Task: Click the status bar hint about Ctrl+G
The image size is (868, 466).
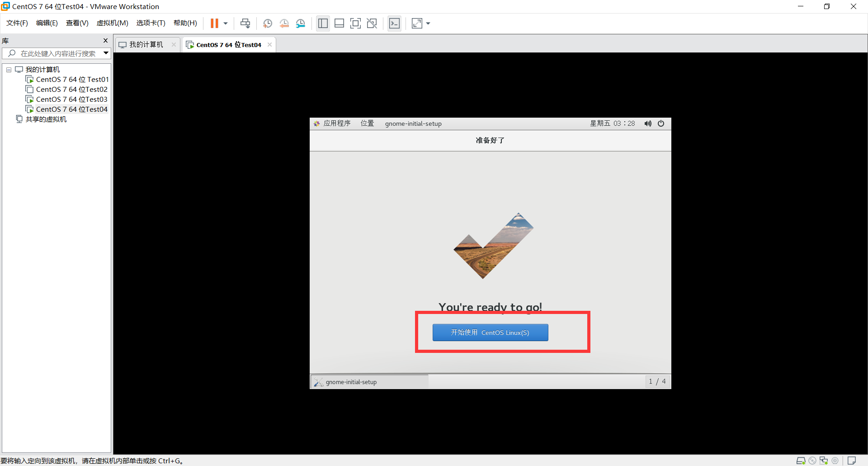Action: coord(92,461)
